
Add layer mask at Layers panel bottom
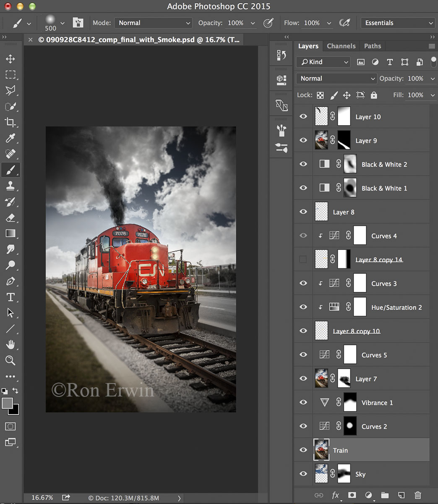point(352,495)
